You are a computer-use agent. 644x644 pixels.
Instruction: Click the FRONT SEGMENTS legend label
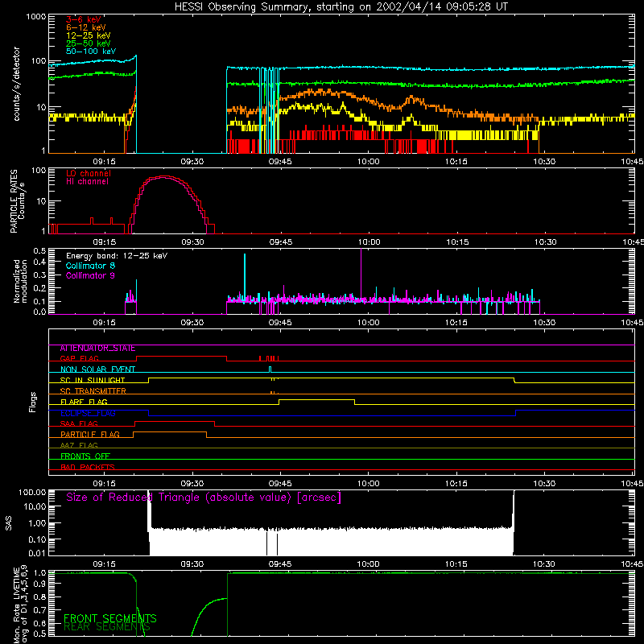coord(110,618)
